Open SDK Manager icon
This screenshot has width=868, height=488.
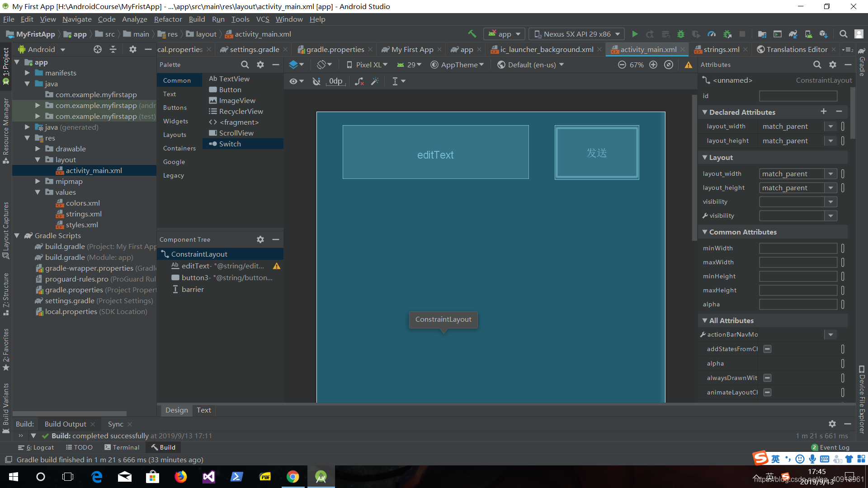click(x=824, y=34)
